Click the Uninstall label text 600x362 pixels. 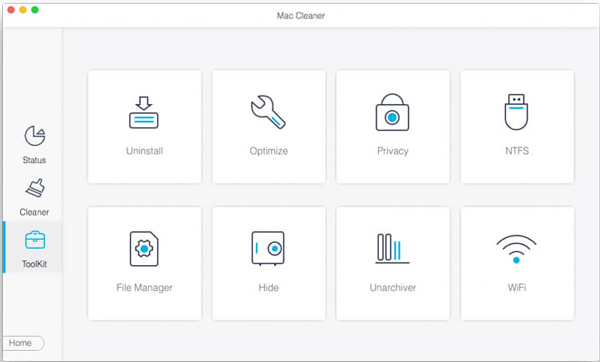(145, 151)
